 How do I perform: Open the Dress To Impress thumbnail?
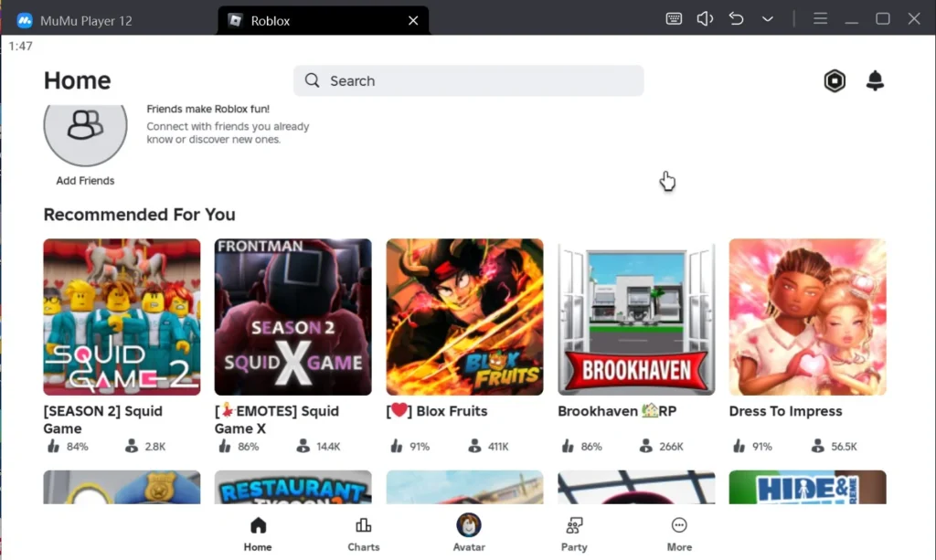(x=807, y=317)
